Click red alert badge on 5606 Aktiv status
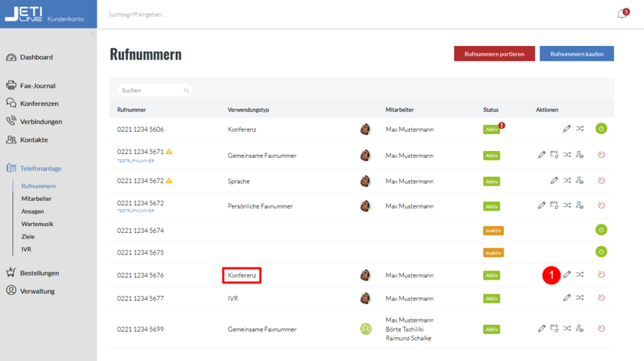This screenshot has height=361, width=644. point(501,125)
